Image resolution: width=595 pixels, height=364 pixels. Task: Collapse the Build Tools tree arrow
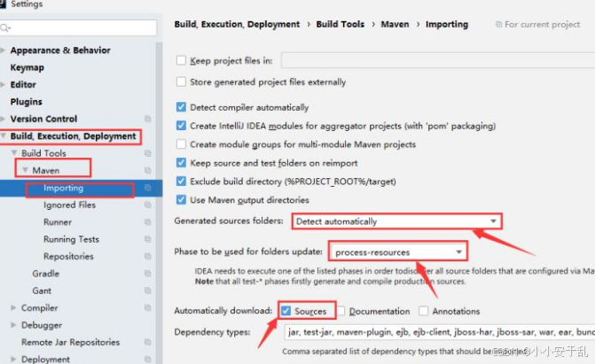tap(14, 153)
